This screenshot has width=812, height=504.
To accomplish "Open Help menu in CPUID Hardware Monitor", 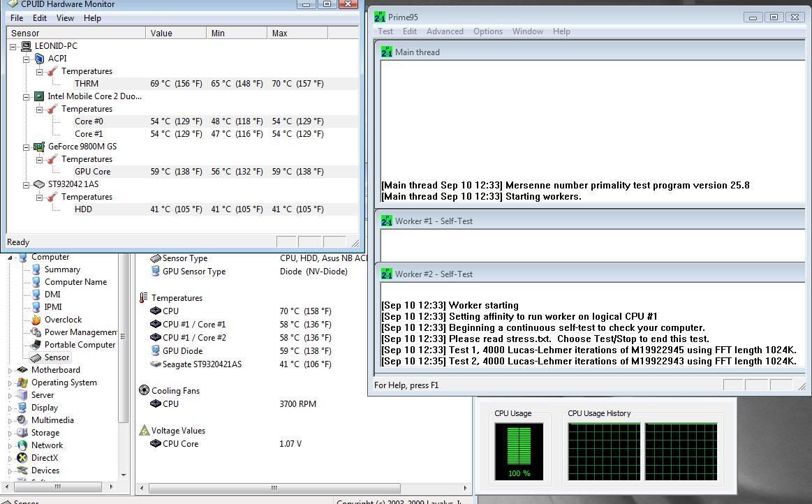I will coord(92,18).
